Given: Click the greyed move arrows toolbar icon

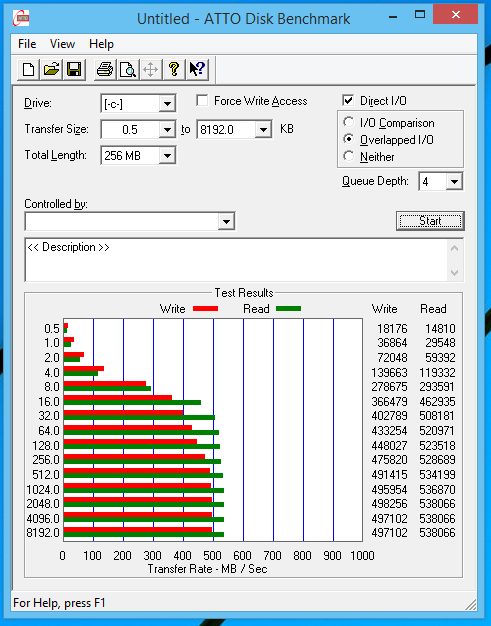Looking at the screenshot, I should pyautogui.click(x=151, y=69).
